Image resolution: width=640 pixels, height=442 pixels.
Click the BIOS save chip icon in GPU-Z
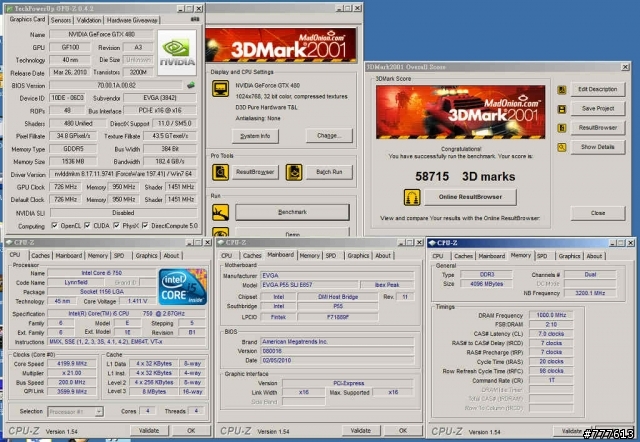point(191,85)
